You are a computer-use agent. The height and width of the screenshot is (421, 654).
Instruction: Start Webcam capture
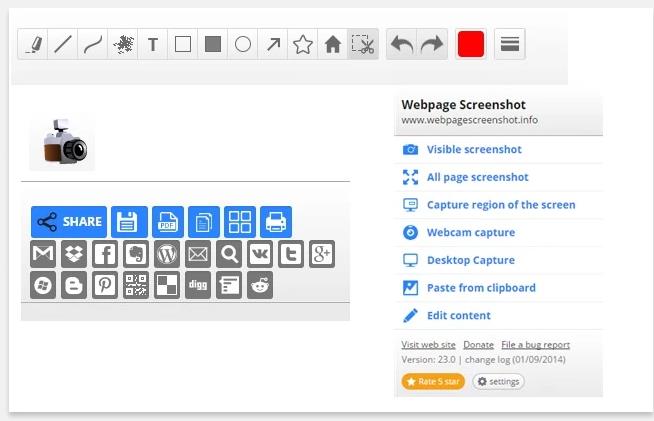click(x=498, y=232)
